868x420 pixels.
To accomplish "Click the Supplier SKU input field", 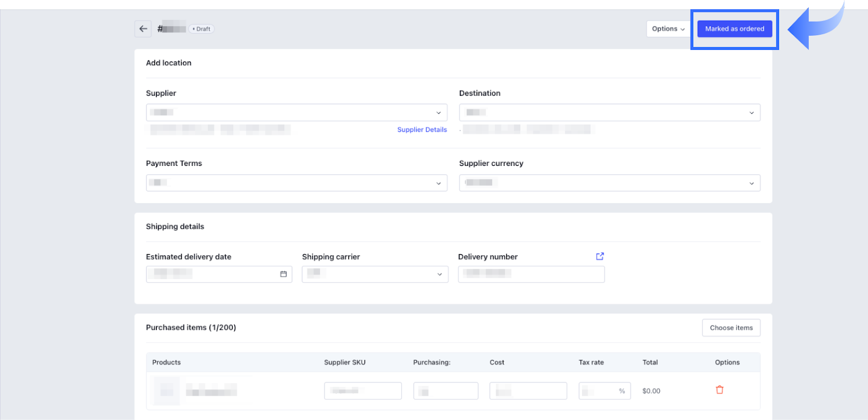I will click(363, 391).
